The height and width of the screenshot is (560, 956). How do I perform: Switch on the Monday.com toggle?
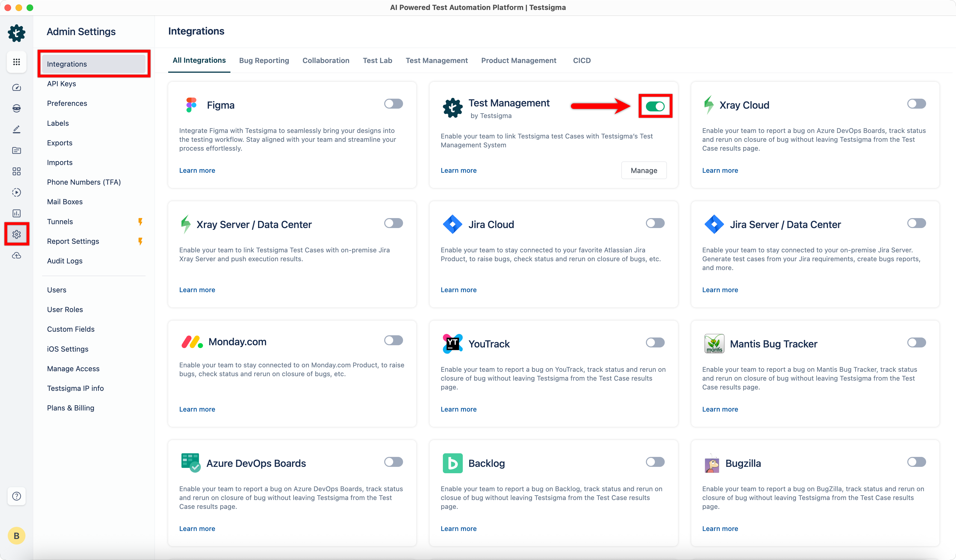[x=393, y=340]
